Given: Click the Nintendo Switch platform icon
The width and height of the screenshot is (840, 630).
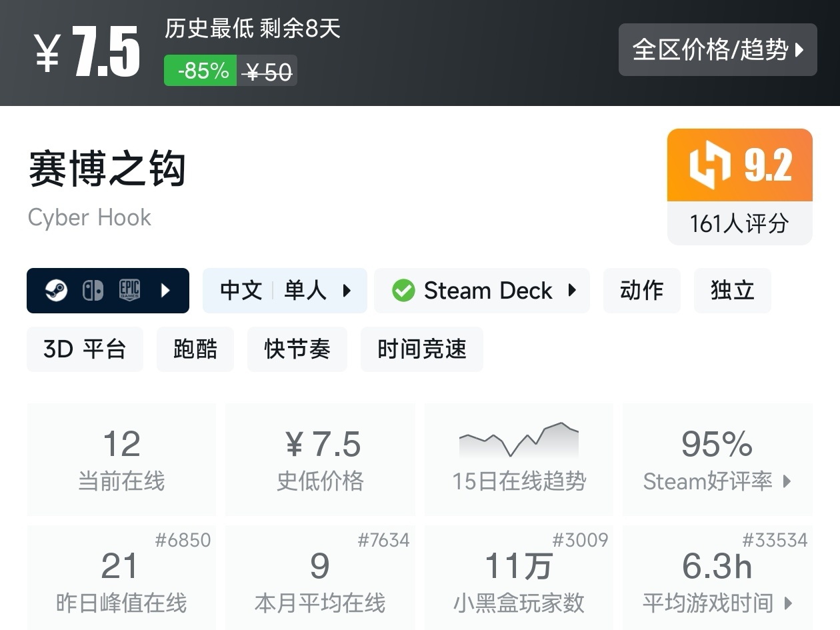Looking at the screenshot, I should [x=93, y=291].
